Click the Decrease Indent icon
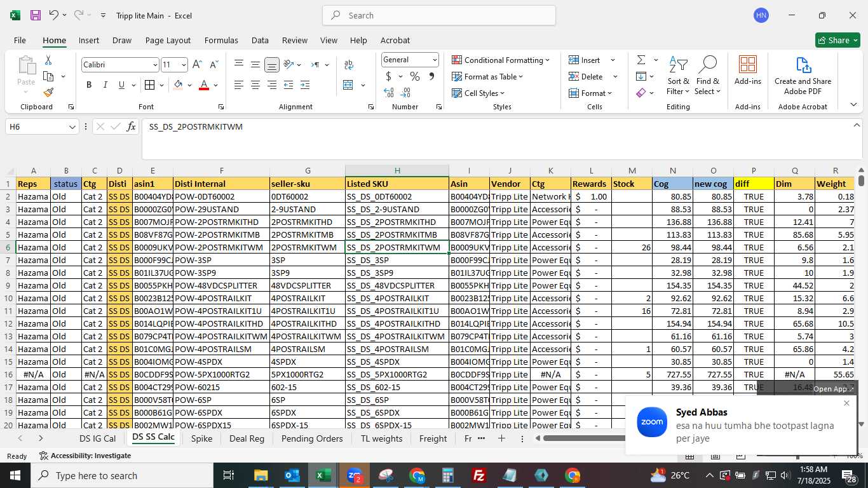The height and width of the screenshot is (488, 868). coord(288,85)
